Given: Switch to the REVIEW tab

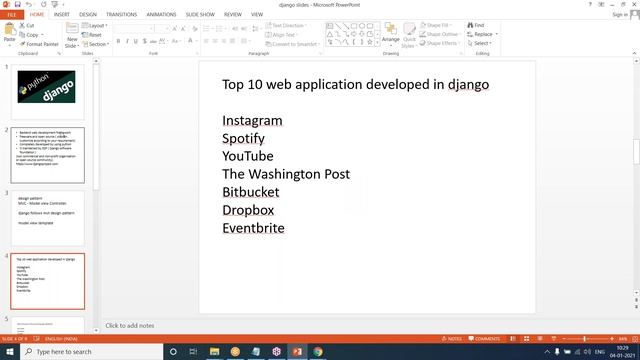Looking at the screenshot, I should [233, 15].
